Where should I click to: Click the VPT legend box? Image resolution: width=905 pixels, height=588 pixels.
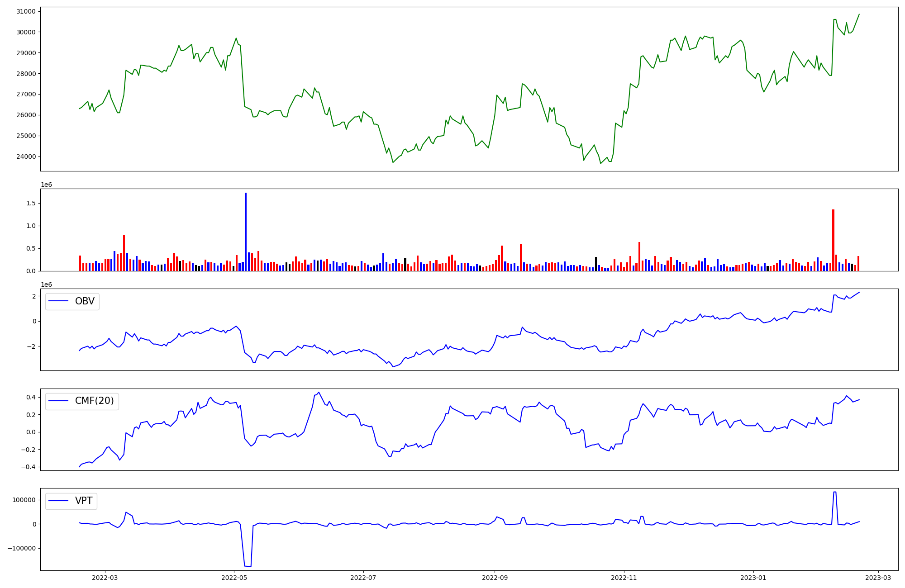coord(71,501)
